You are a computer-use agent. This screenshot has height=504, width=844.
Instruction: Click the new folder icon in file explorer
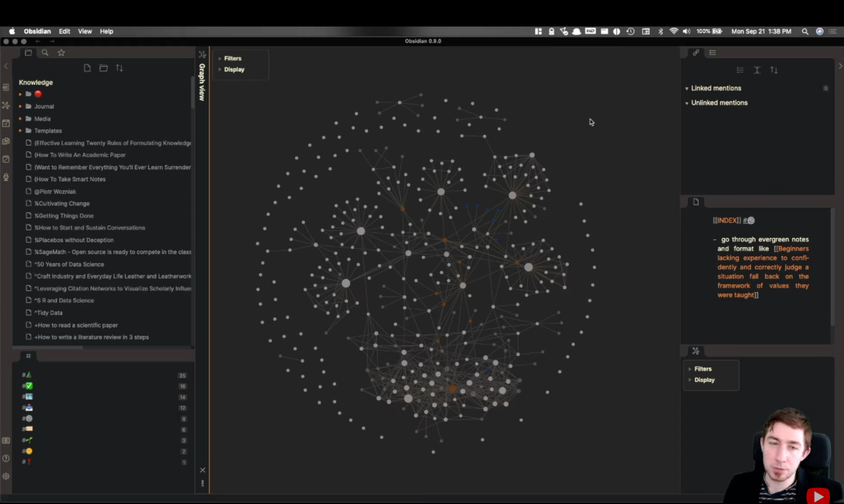coord(103,68)
